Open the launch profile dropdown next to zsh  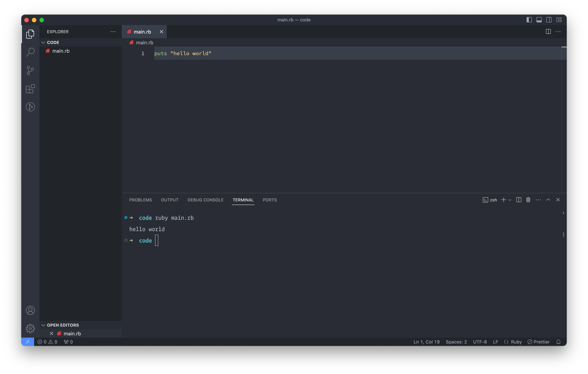pos(509,200)
